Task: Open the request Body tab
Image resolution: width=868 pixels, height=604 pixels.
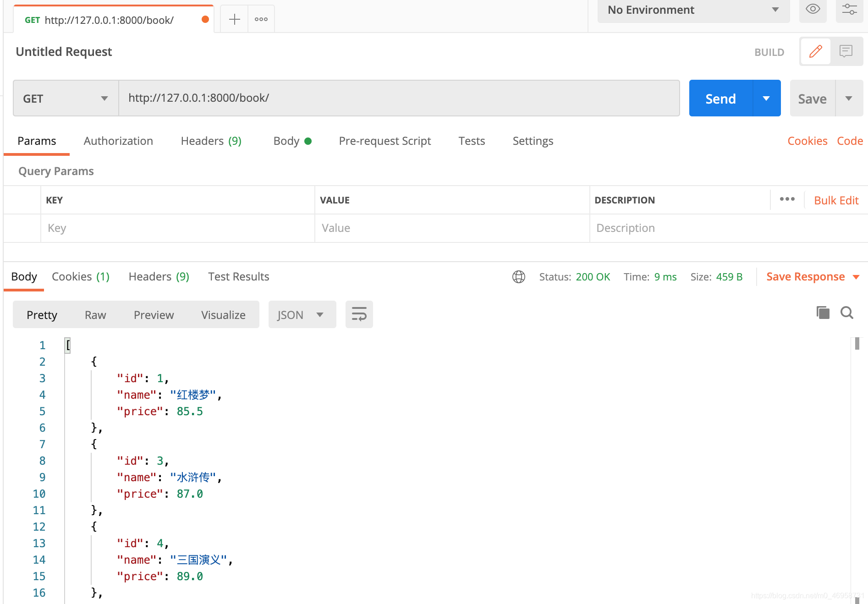Action: point(292,141)
